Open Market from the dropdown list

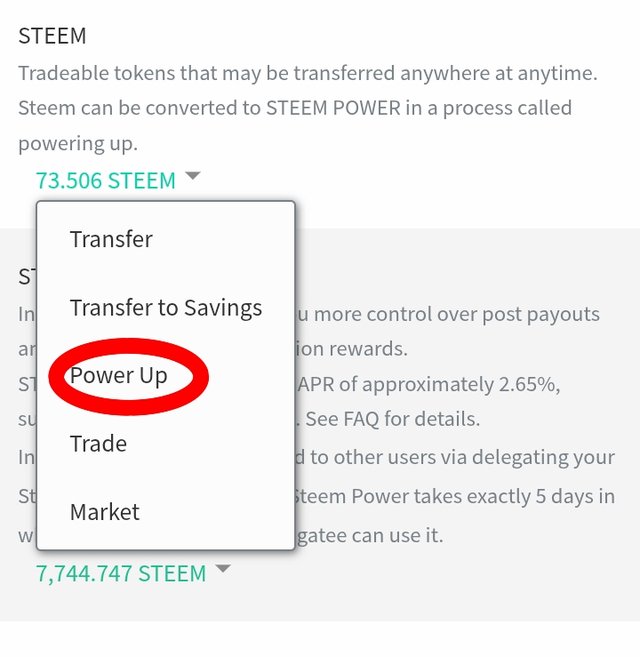105,512
